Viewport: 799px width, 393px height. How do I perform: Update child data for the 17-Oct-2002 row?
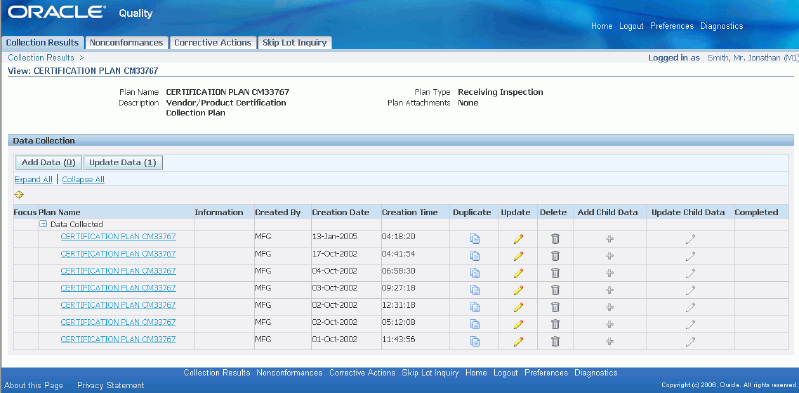690,256
